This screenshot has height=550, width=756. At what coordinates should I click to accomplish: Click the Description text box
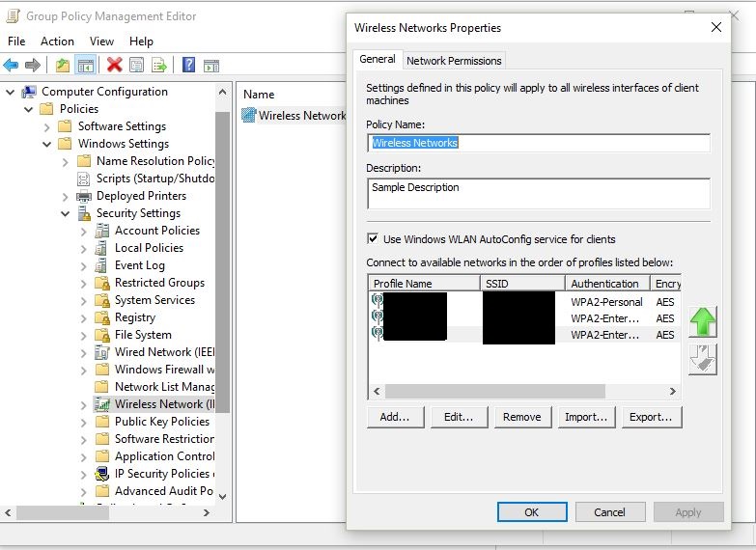pyautogui.click(x=539, y=193)
